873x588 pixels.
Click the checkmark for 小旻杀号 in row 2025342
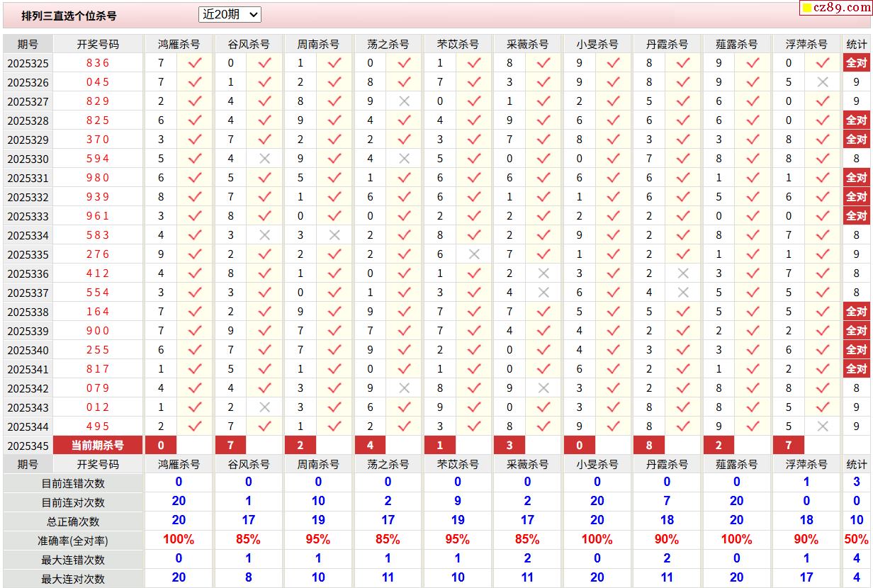(613, 388)
